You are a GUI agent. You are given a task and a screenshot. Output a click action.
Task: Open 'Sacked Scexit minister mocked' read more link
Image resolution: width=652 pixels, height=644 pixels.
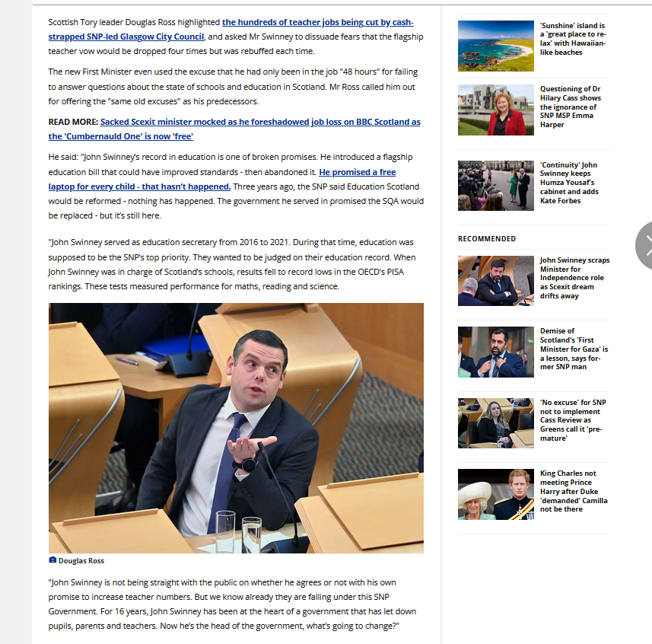tap(234, 129)
